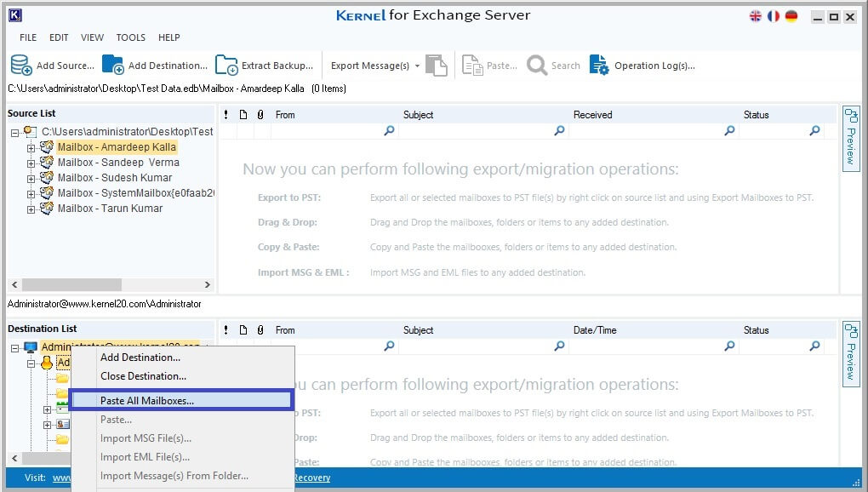
Task: Open the EDIT menu
Action: [x=59, y=37]
